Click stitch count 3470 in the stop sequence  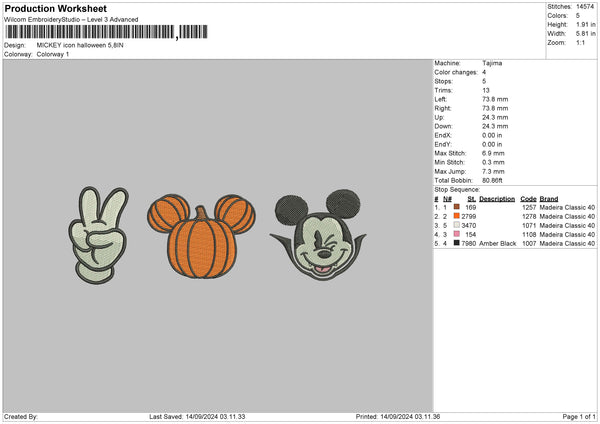click(x=469, y=225)
